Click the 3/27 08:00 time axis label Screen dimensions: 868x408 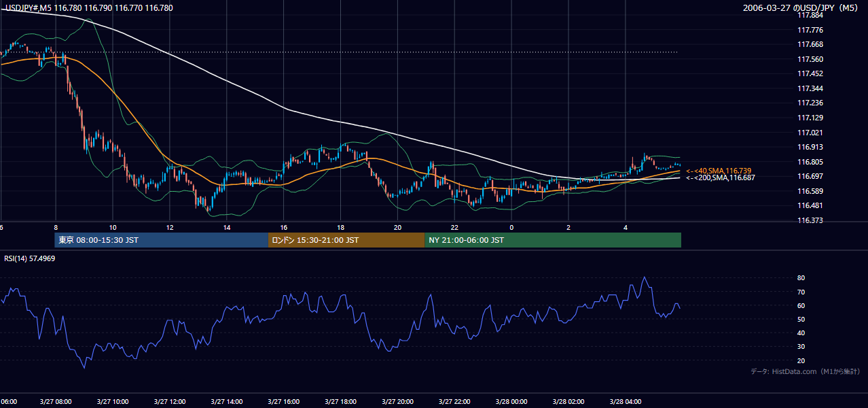[x=56, y=402]
